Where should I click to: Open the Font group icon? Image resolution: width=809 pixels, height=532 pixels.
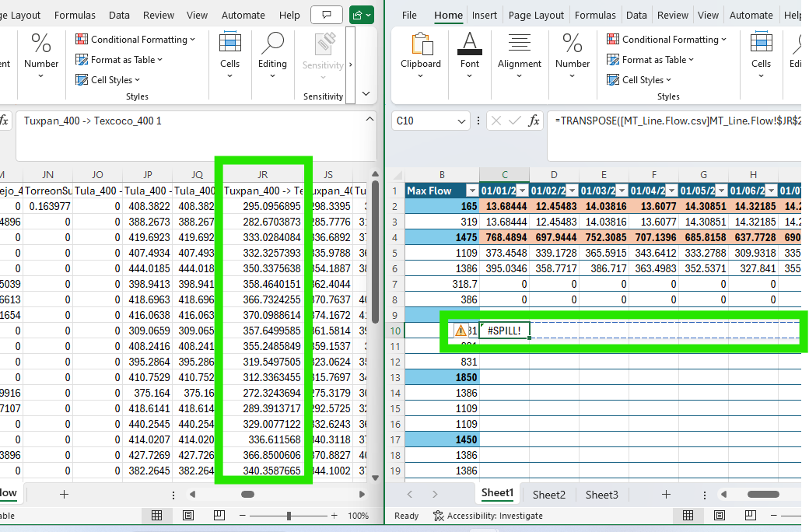[470, 53]
